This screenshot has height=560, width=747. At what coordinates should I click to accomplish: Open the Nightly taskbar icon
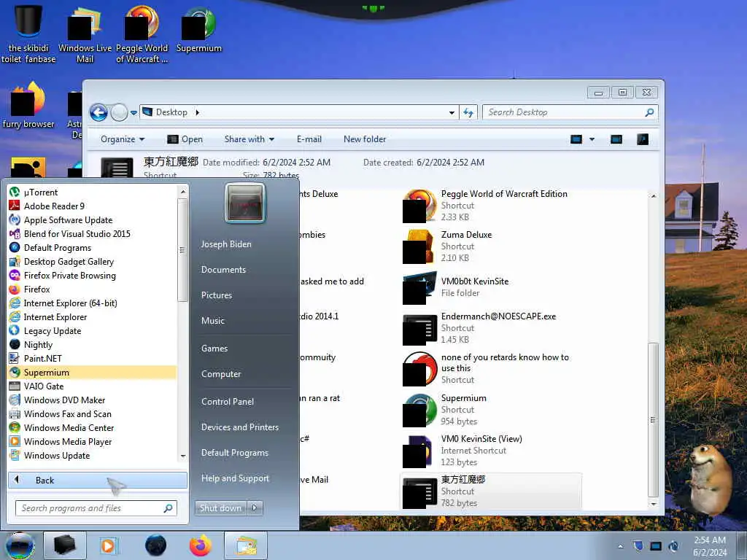click(x=155, y=545)
